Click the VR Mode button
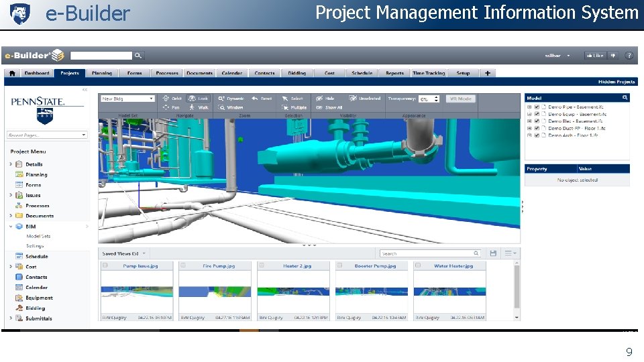Image resolution: width=644 pixels, height=362 pixels. (x=460, y=99)
